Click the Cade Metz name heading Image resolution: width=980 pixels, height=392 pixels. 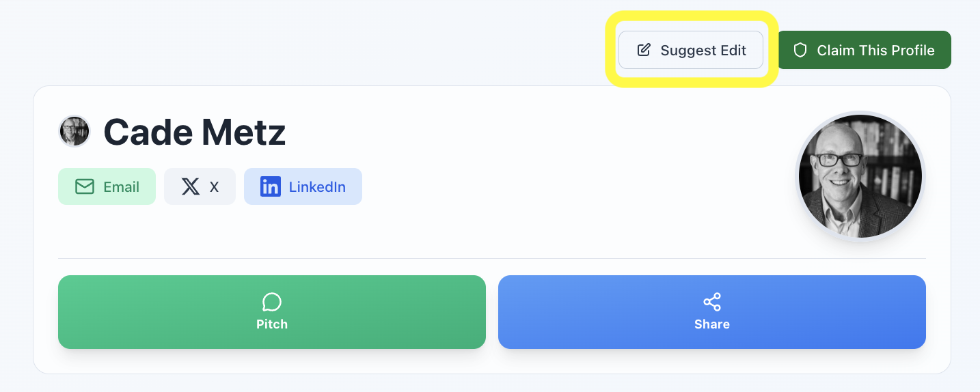coord(195,132)
